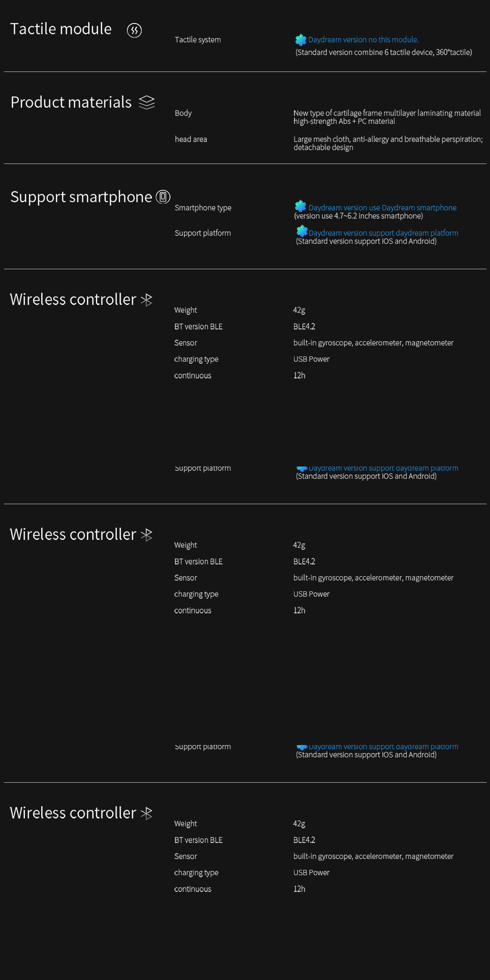Click the Tactile module heat icon
The width and height of the screenshot is (490, 980).
134,30
